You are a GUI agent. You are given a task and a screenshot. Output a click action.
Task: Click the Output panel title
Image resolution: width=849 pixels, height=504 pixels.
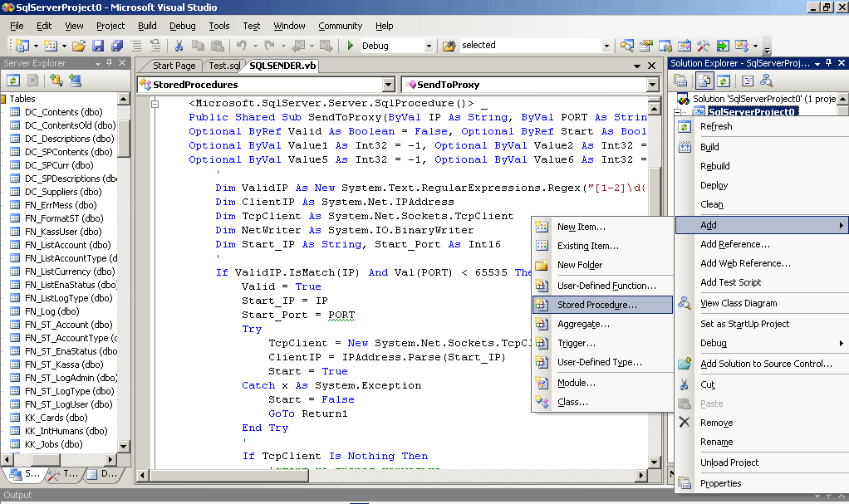point(18,495)
